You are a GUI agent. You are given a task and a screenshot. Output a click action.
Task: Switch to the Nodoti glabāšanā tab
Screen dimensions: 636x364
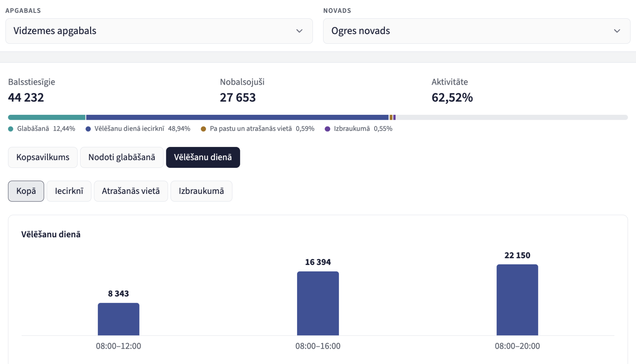click(122, 157)
